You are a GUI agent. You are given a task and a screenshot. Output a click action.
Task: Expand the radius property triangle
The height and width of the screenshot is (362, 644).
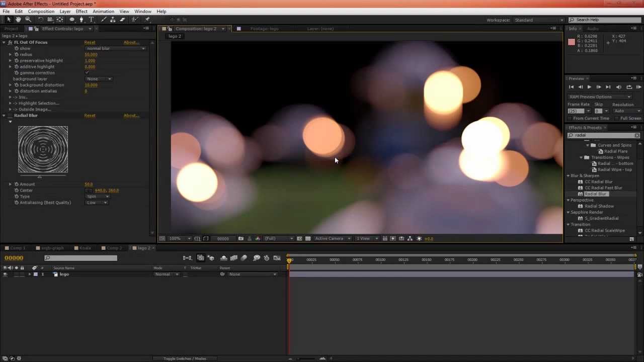click(x=10, y=54)
